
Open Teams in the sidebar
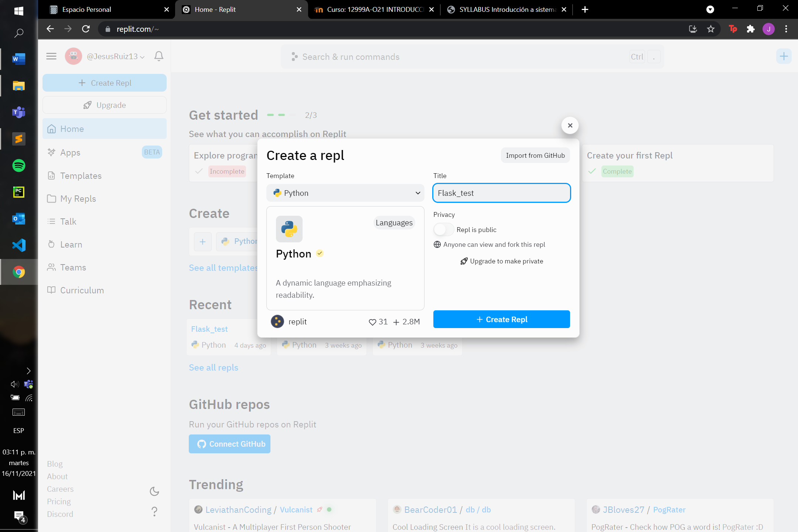pos(105,267)
